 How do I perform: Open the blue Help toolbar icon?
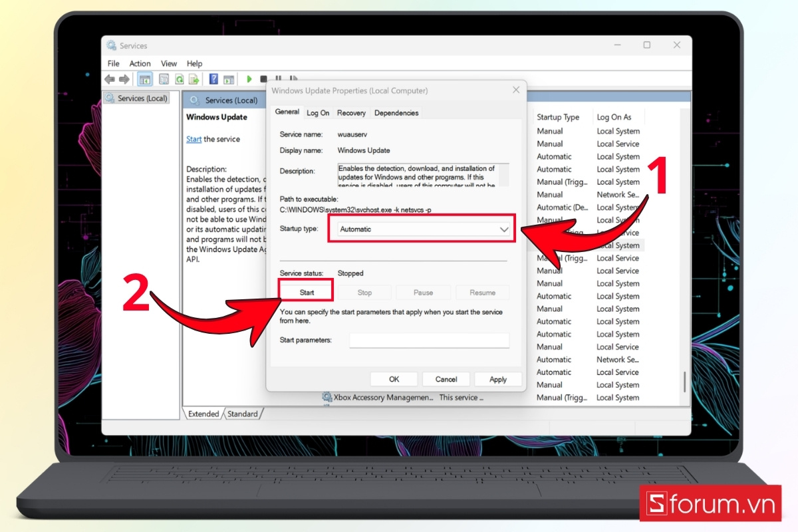point(213,79)
